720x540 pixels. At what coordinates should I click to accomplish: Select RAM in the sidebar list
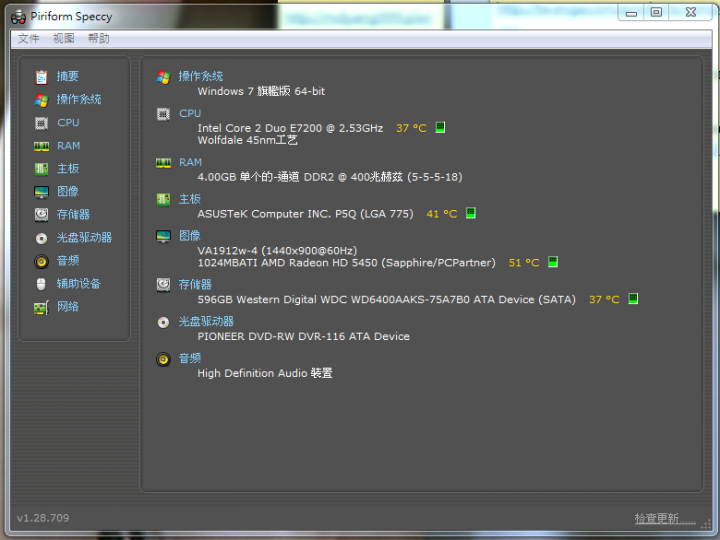coord(68,146)
